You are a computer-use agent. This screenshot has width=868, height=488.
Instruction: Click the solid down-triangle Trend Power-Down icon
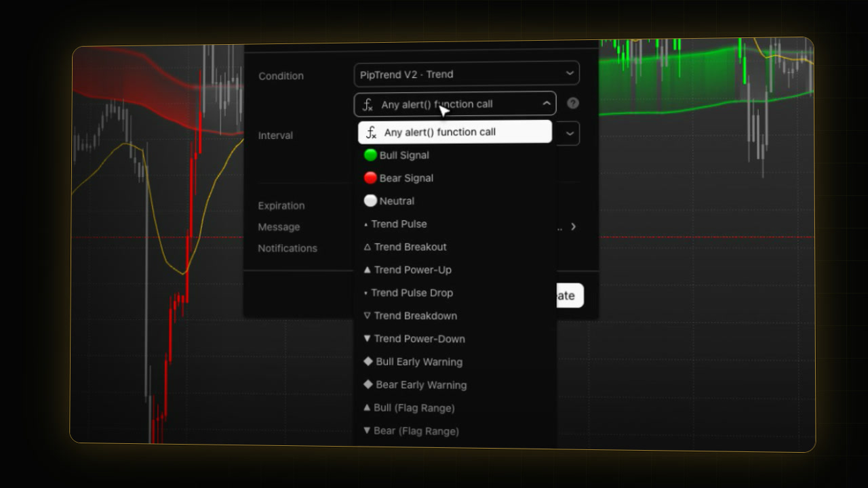(x=368, y=339)
